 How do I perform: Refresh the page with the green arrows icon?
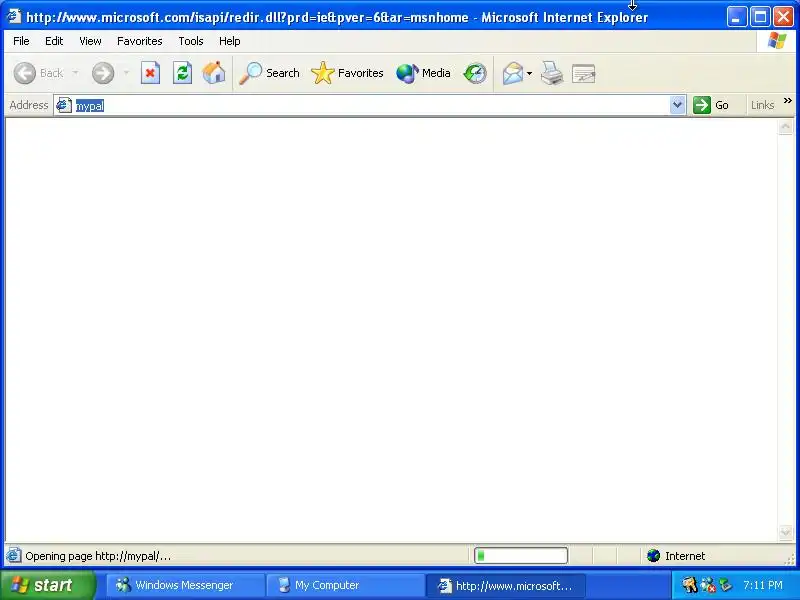[x=182, y=73]
